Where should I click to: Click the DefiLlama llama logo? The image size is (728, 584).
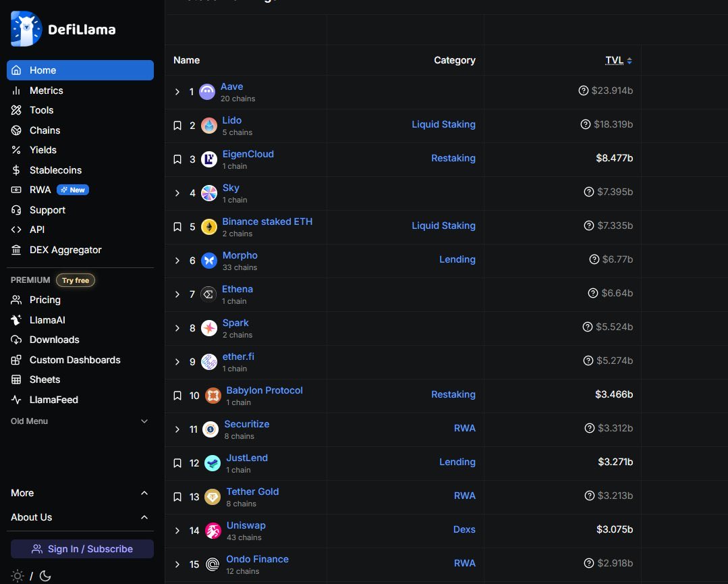pyautogui.click(x=26, y=29)
